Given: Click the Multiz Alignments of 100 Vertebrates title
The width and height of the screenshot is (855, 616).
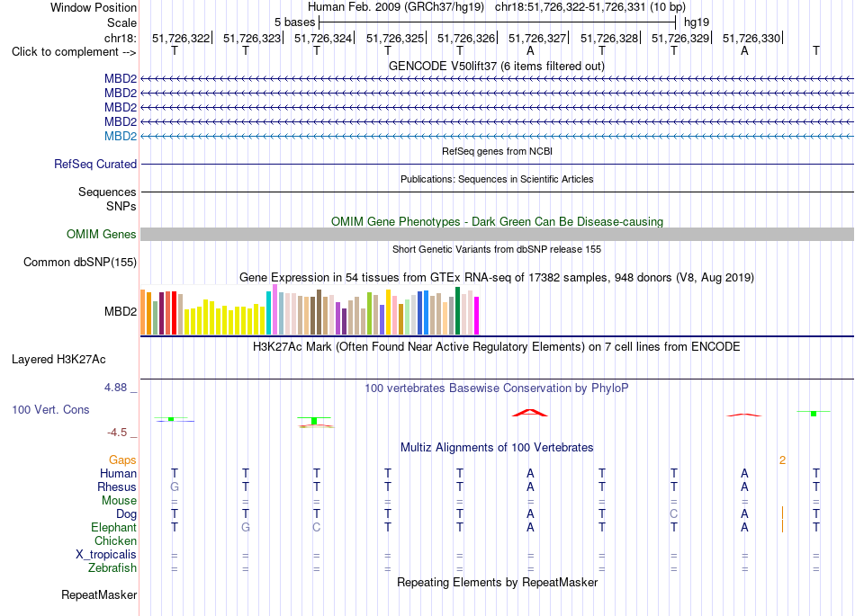Looking at the screenshot, I should click(x=497, y=448).
